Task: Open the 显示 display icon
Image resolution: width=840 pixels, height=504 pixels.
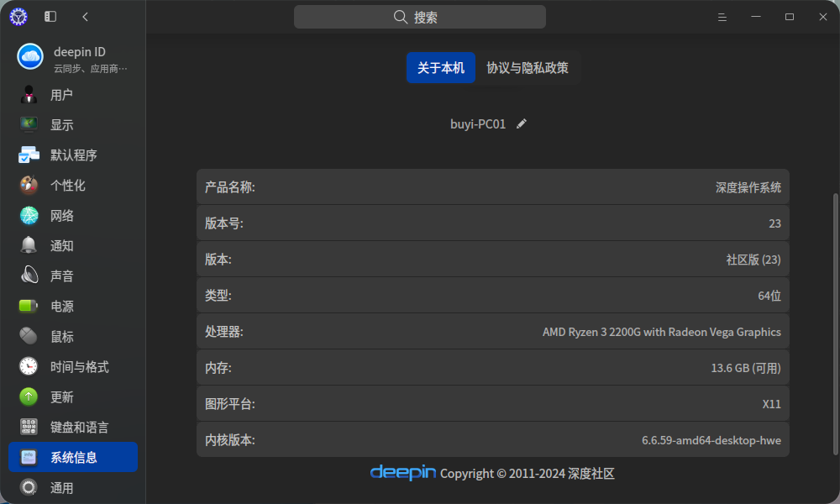Action: click(29, 125)
